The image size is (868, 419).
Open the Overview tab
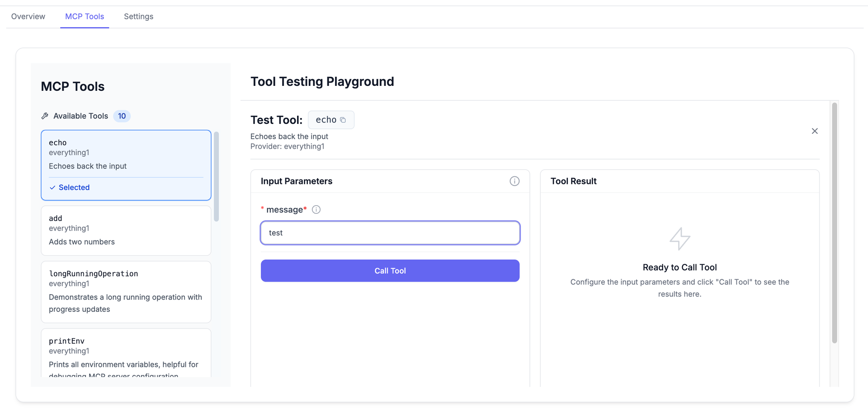28,17
